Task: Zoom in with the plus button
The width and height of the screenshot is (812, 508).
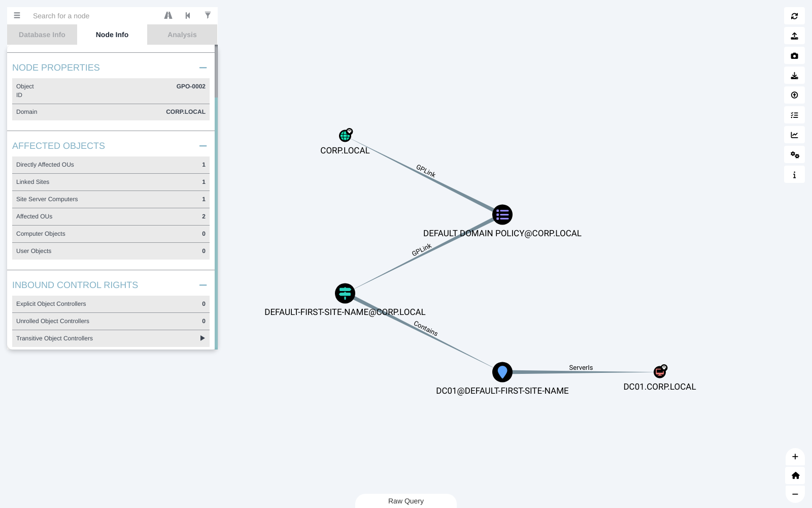Action: click(795, 457)
